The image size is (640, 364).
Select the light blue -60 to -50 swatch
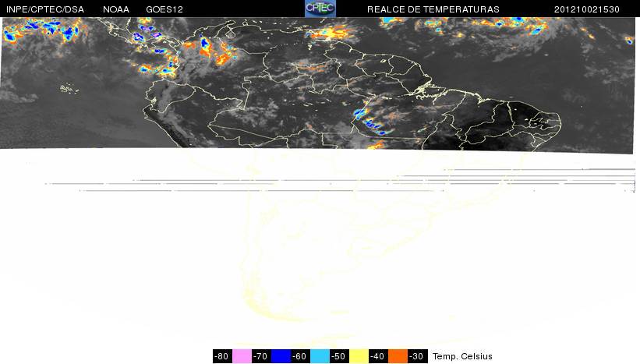320,356
